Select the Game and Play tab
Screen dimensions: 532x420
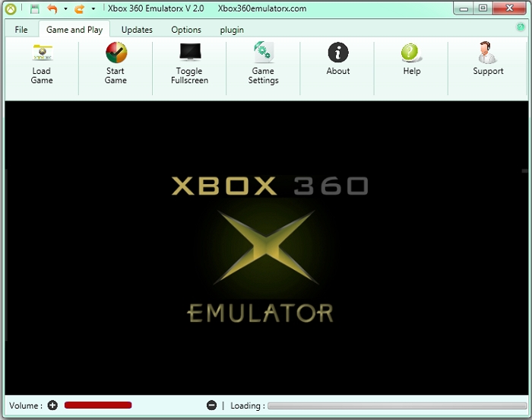pyautogui.click(x=74, y=30)
